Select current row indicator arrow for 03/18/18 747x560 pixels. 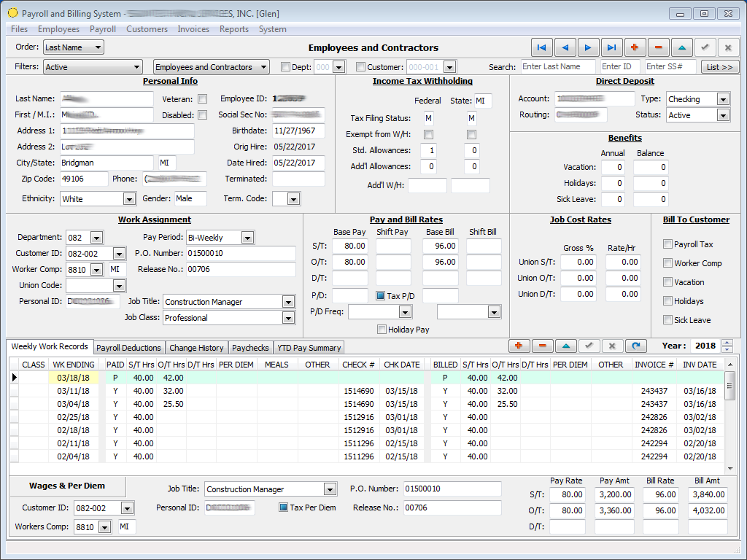(15, 378)
